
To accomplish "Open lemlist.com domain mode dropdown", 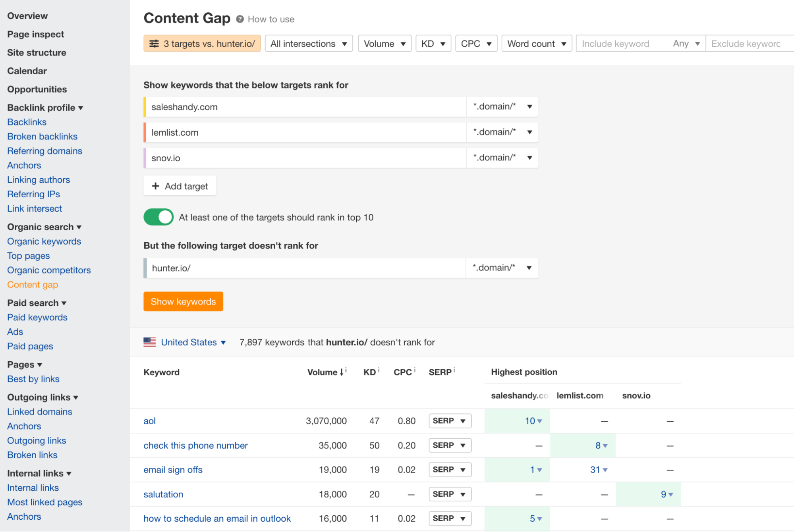I will pos(502,132).
